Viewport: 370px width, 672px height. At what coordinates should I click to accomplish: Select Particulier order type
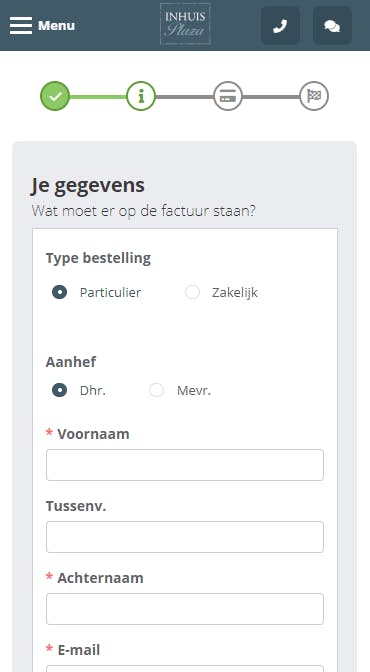[x=60, y=292]
